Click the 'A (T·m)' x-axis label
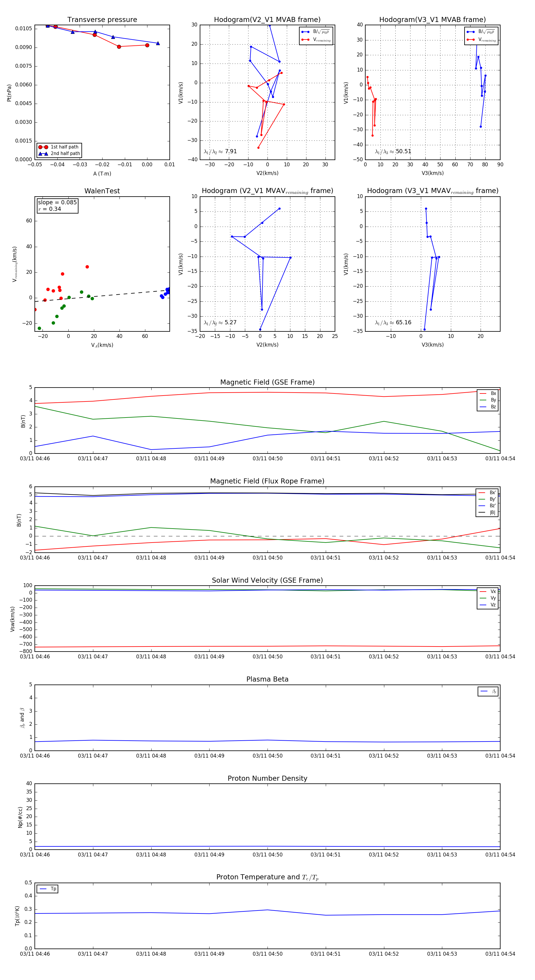The height and width of the screenshot is (980, 535). pos(102,174)
